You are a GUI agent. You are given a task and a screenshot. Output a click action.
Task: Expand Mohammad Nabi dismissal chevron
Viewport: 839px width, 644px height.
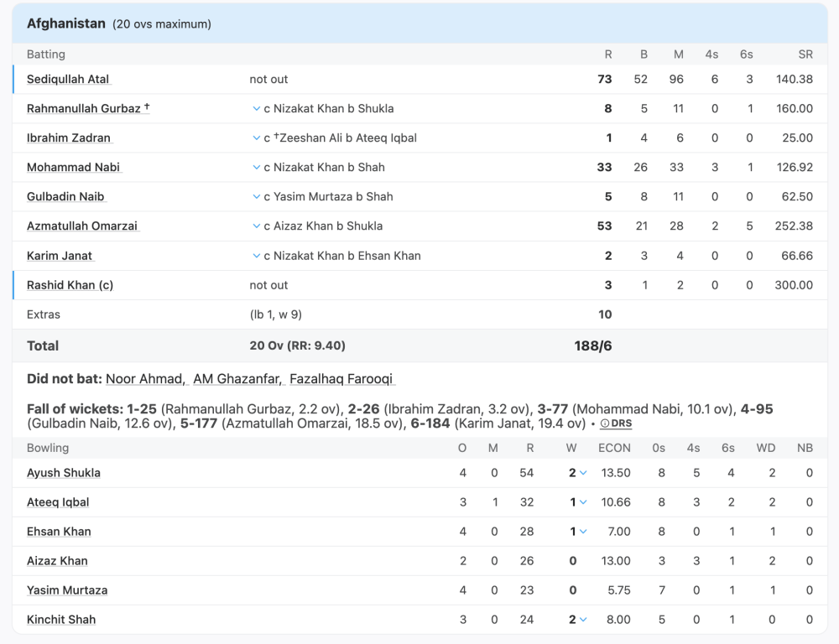pos(257,168)
